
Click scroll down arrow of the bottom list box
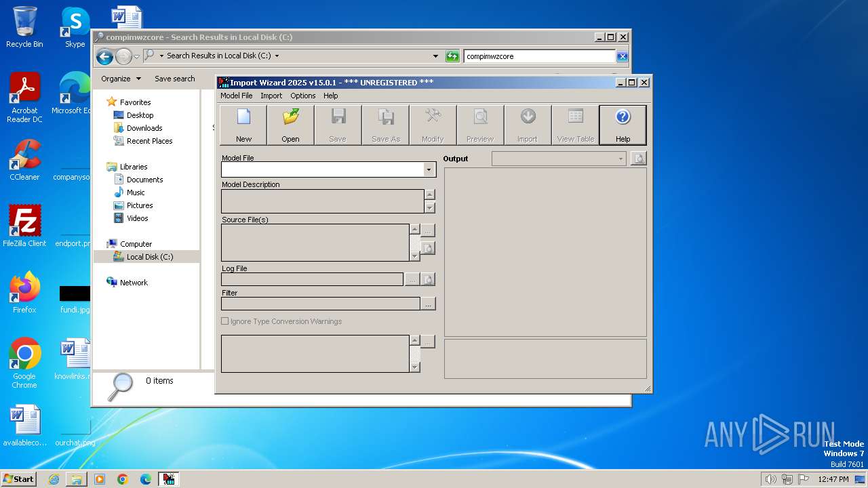tap(415, 367)
